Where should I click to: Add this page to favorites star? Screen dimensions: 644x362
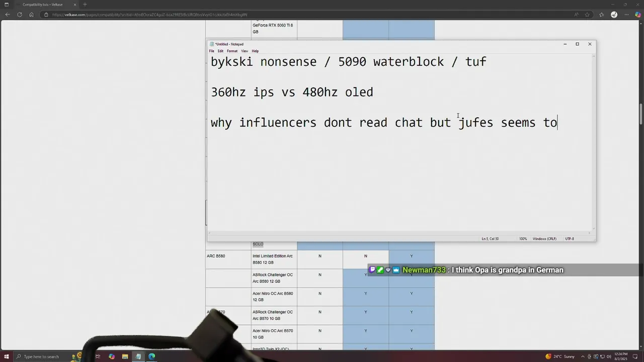[587, 15]
